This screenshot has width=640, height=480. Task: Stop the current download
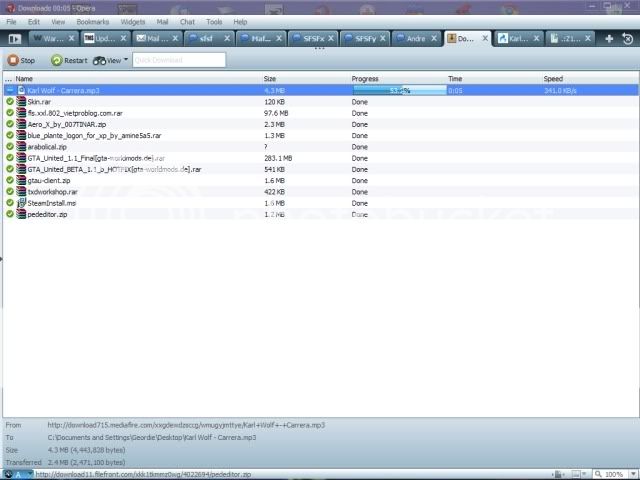(x=21, y=60)
